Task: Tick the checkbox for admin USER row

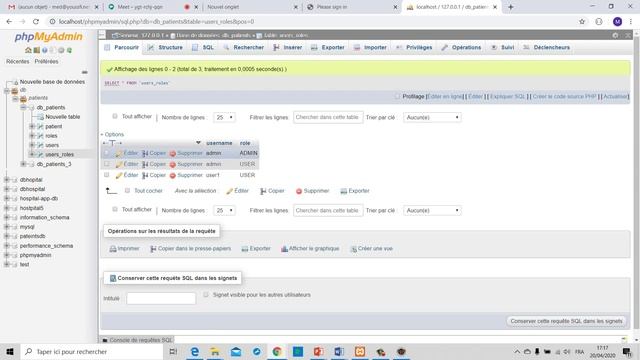Action: [x=107, y=164]
